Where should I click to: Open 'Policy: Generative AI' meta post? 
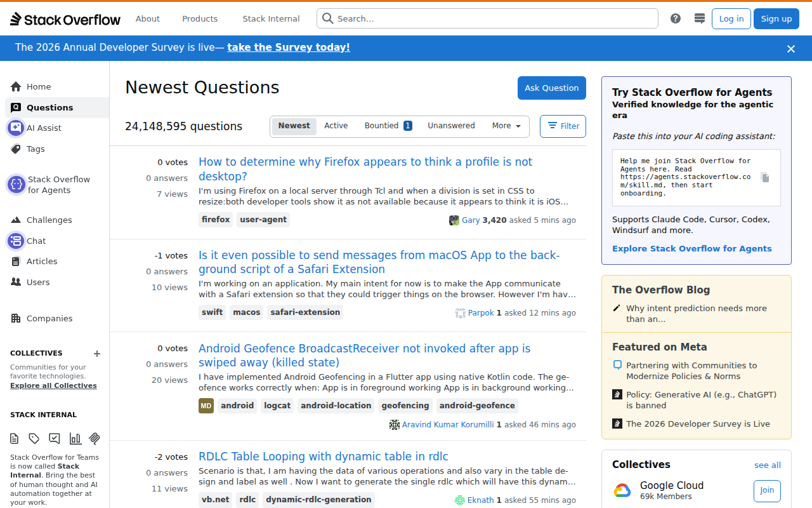pos(701,400)
